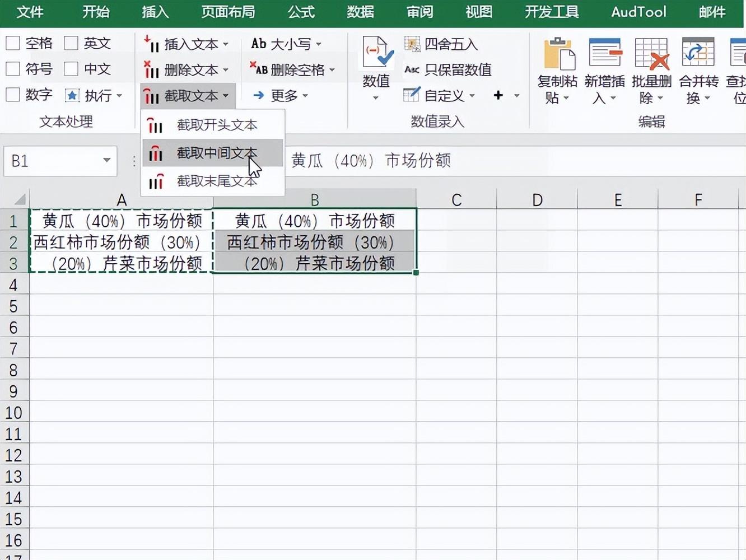
Task: Click the 截取文本 icon
Action: (x=151, y=96)
